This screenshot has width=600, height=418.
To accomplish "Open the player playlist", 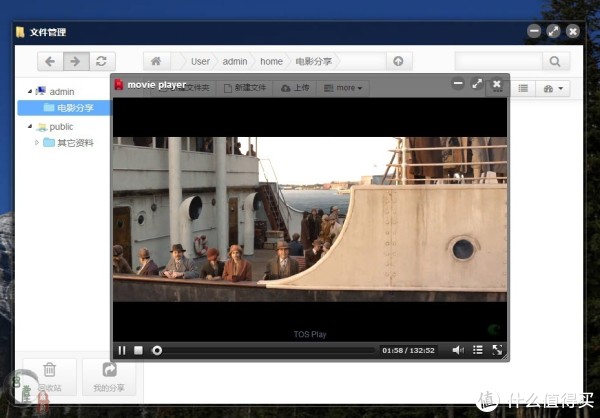I will click(478, 350).
